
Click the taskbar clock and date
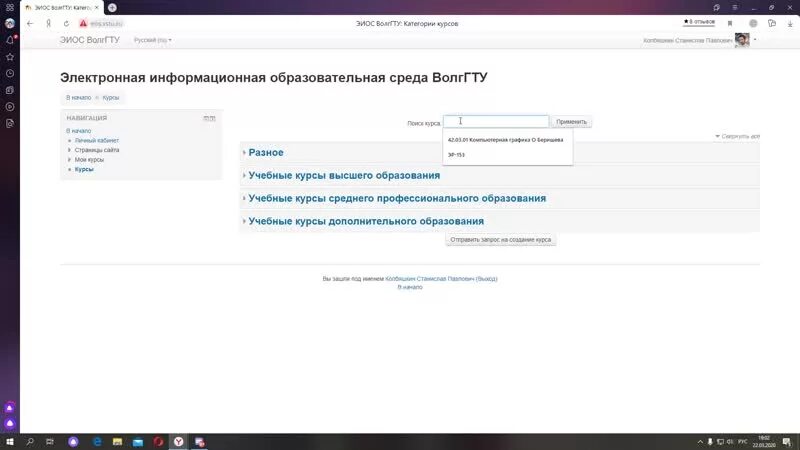[764, 442]
